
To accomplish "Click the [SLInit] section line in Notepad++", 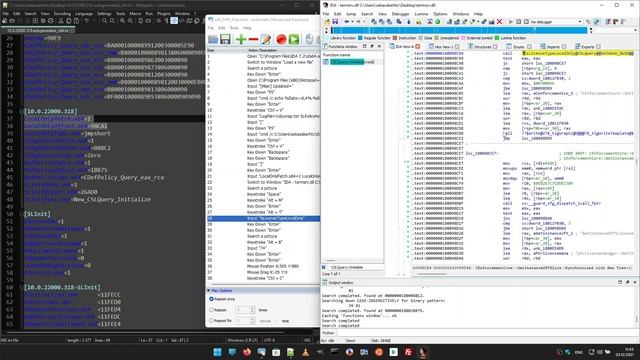I will point(37,214).
